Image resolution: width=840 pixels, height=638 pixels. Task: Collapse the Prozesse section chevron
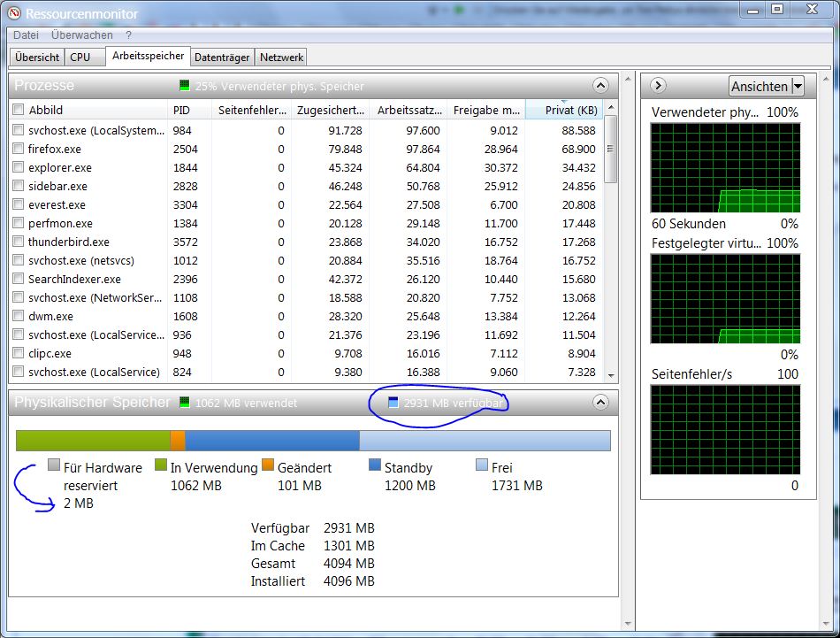pos(600,85)
